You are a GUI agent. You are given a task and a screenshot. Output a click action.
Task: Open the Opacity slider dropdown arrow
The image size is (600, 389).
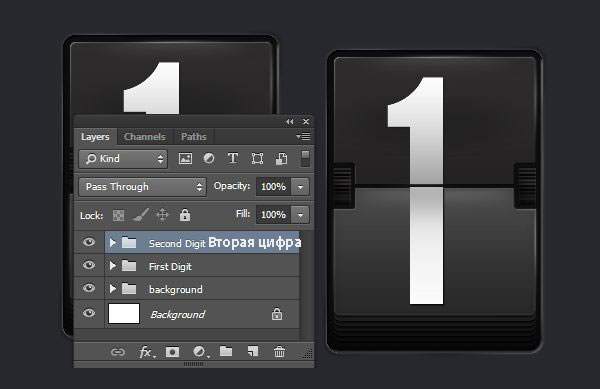pyautogui.click(x=300, y=187)
